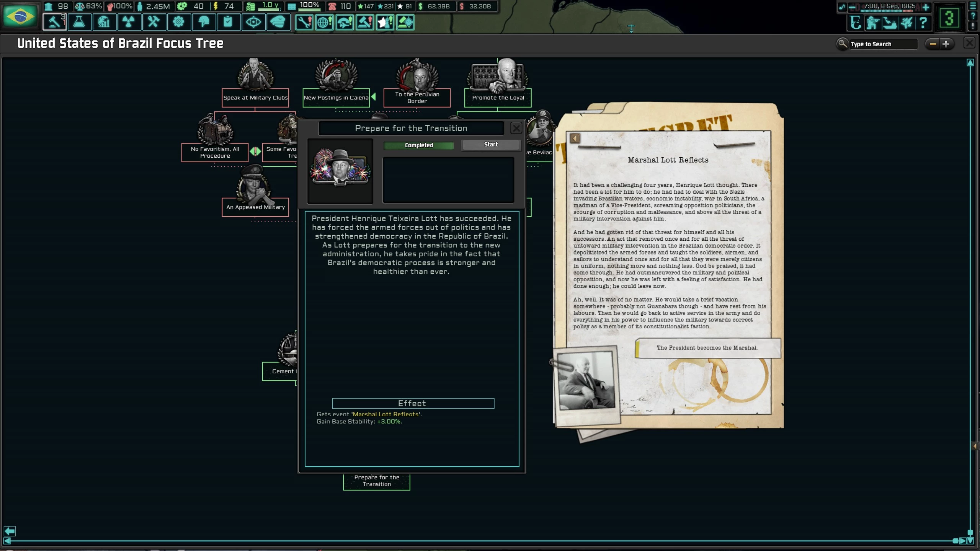Viewport: 980px width, 551px height.
Task: Open the research flask tab
Action: click(79, 22)
